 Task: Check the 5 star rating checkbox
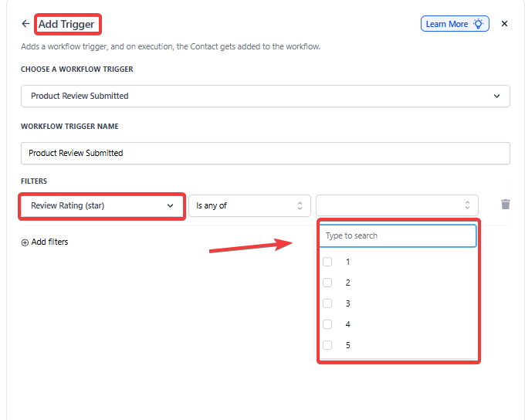pos(327,345)
